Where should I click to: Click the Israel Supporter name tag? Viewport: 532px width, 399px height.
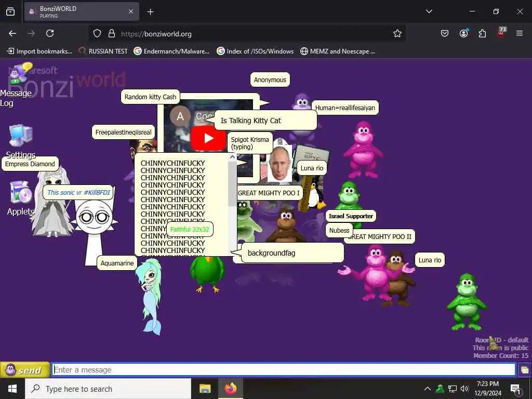pyautogui.click(x=351, y=216)
